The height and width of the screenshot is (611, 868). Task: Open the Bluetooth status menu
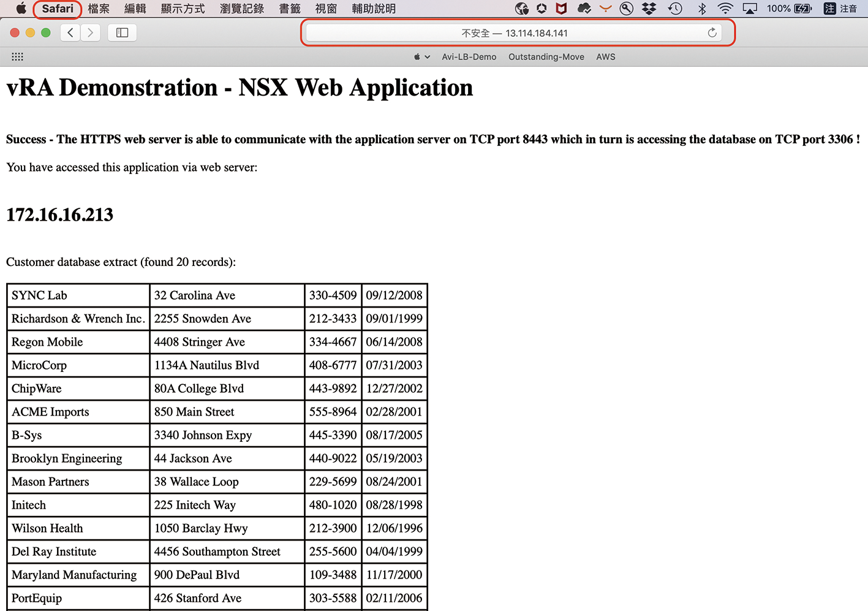point(702,9)
